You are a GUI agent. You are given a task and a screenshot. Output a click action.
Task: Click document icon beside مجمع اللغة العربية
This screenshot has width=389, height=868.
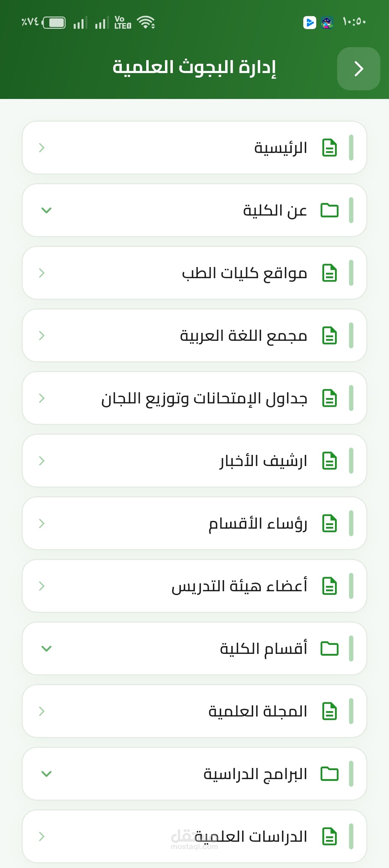pos(329,336)
